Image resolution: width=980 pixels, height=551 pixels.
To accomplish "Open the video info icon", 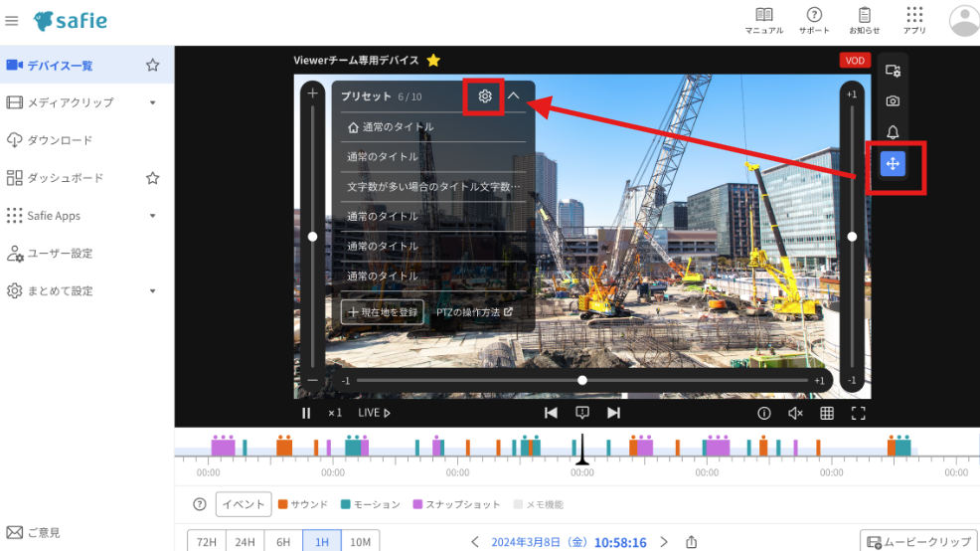I will 764,413.
